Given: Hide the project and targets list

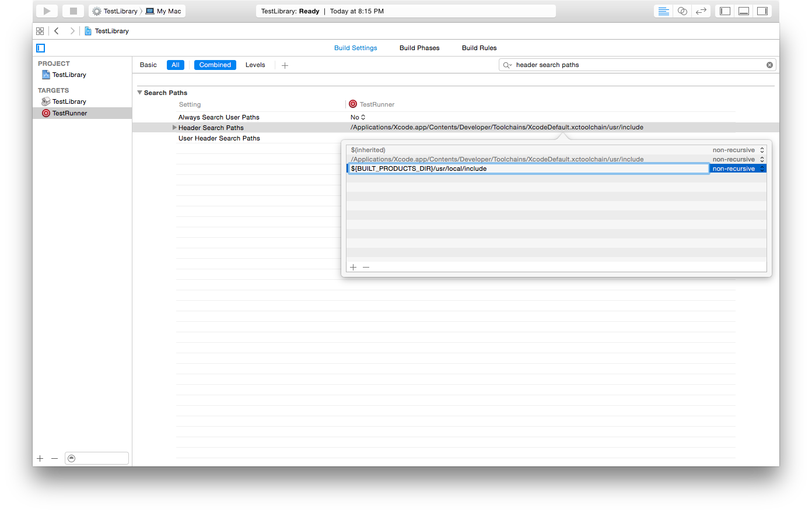Looking at the screenshot, I should pyautogui.click(x=41, y=48).
